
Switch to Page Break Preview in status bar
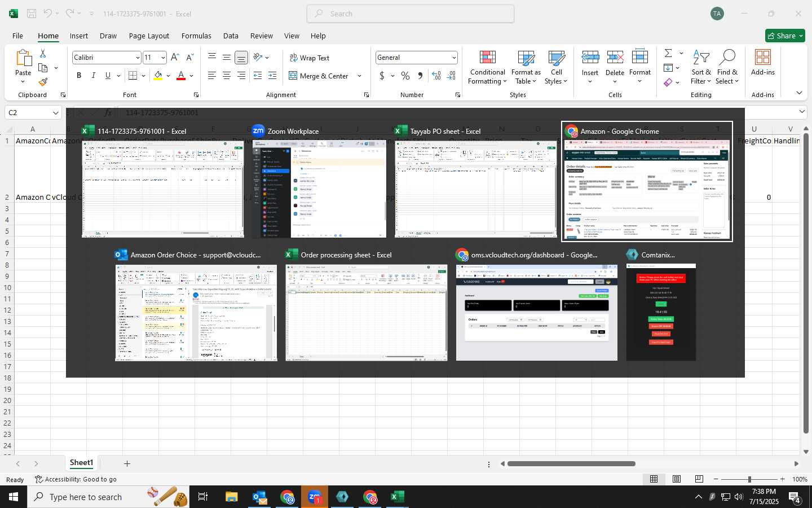[x=699, y=479]
